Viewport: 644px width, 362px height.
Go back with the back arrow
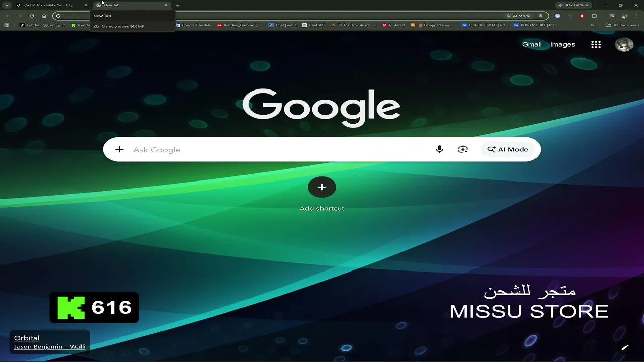(x=8, y=16)
